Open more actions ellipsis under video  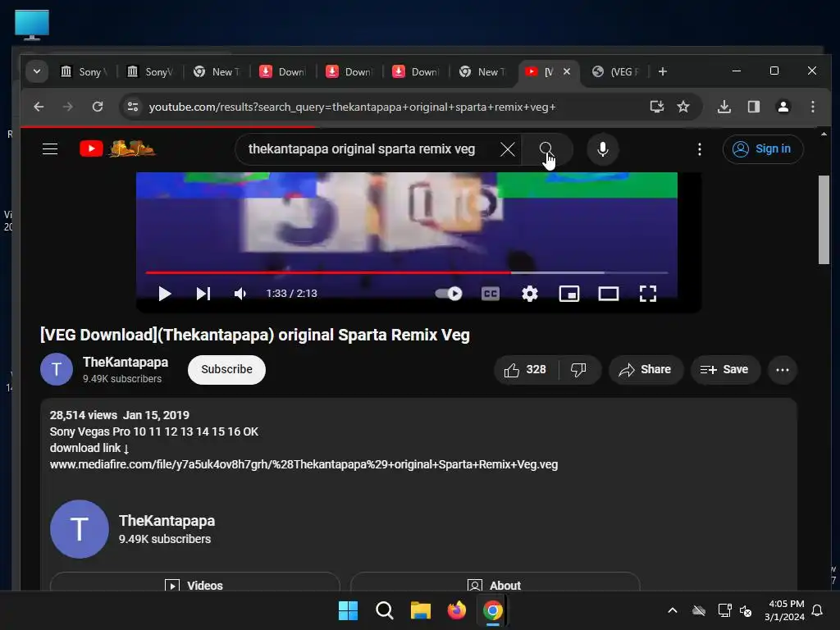coord(782,370)
